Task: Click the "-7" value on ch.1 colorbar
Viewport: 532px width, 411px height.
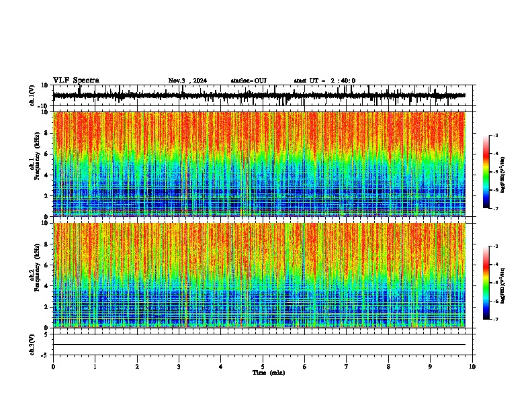Action: click(x=496, y=208)
